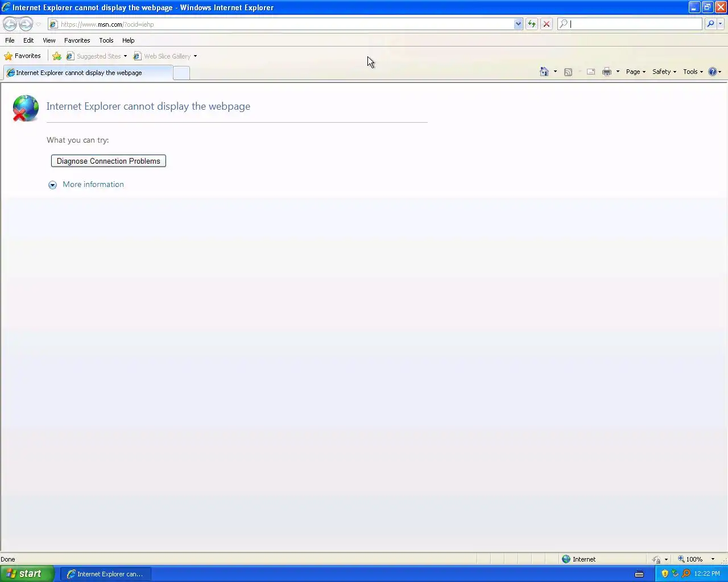Screen dimensions: 728x582
Task: Expand More information arrow icon
Action: click(52, 185)
